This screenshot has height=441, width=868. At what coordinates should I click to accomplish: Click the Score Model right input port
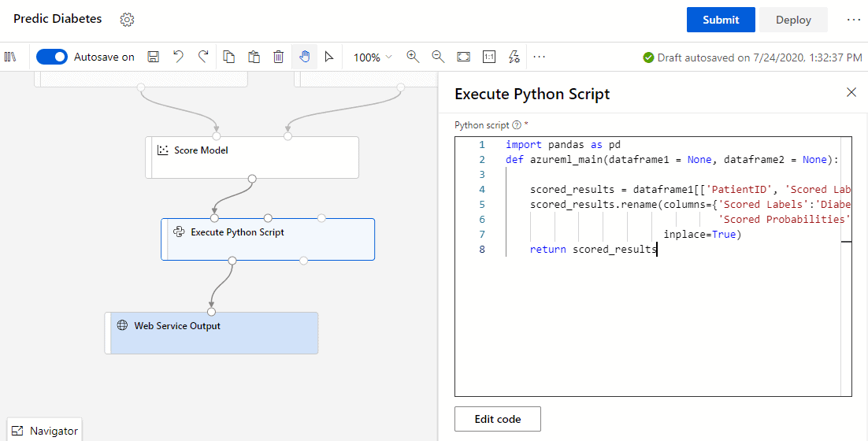pyautogui.click(x=287, y=136)
